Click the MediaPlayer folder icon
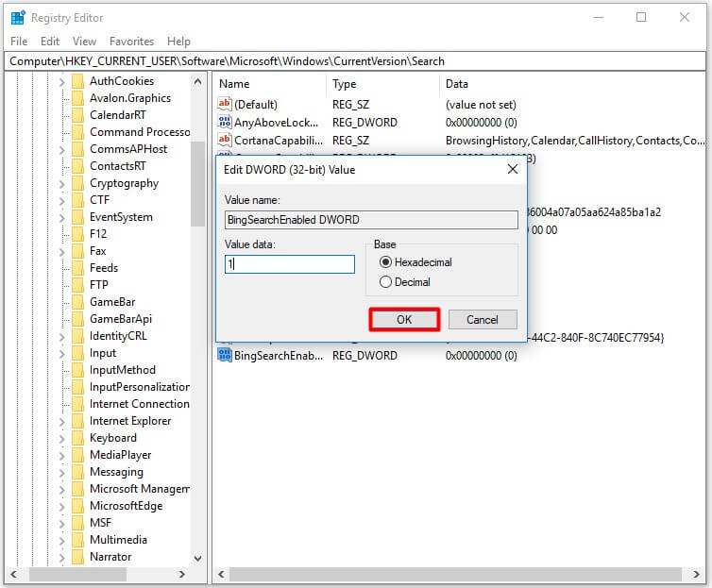This screenshot has height=588, width=712. pyautogui.click(x=78, y=455)
